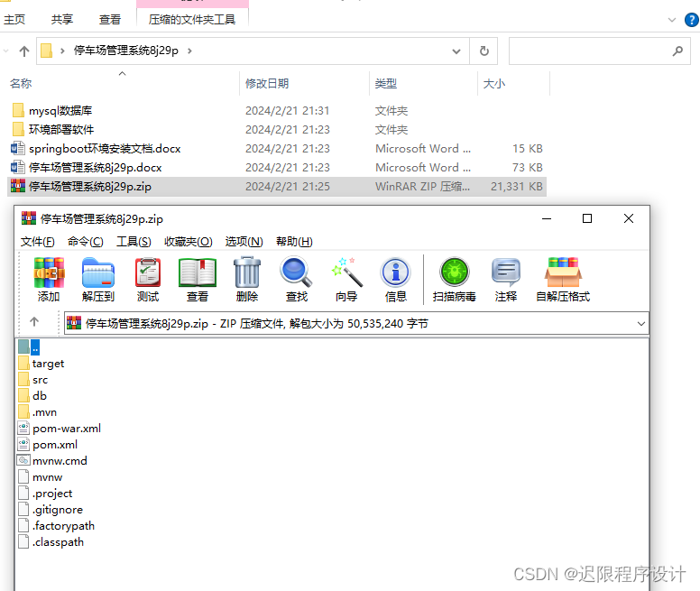
Task: Expand the ribbon with the chevron
Action: [671, 20]
